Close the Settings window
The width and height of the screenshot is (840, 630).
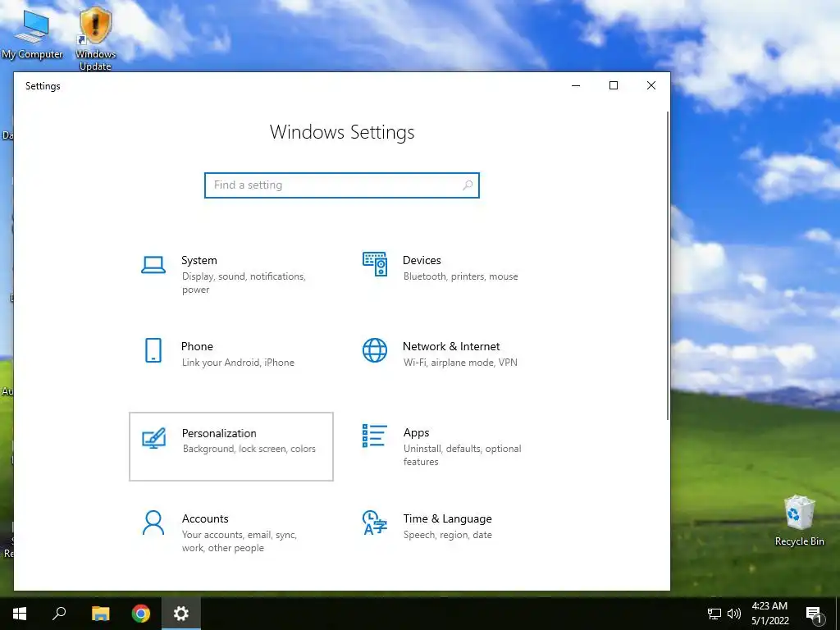tap(651, 85)
